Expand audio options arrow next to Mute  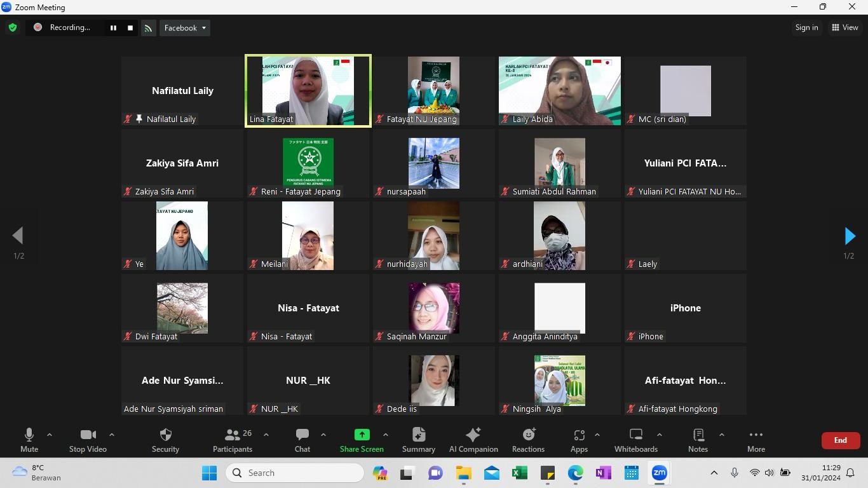point(50,435)
